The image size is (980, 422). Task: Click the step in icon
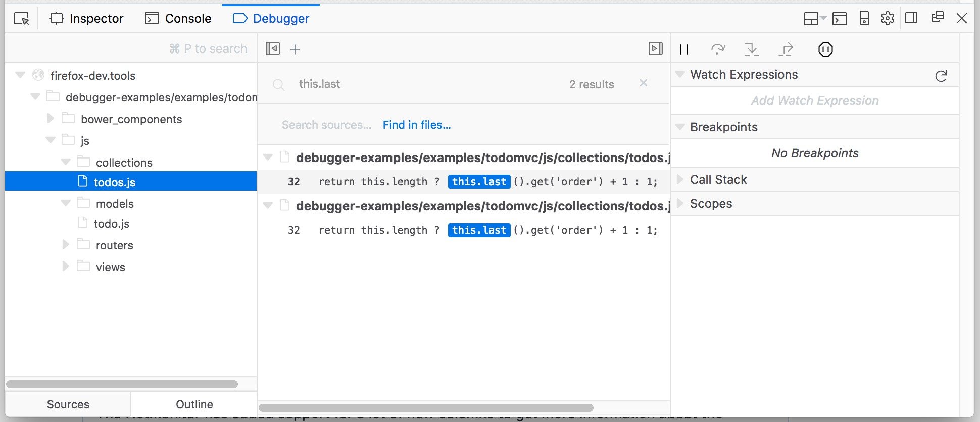[752, 49]
